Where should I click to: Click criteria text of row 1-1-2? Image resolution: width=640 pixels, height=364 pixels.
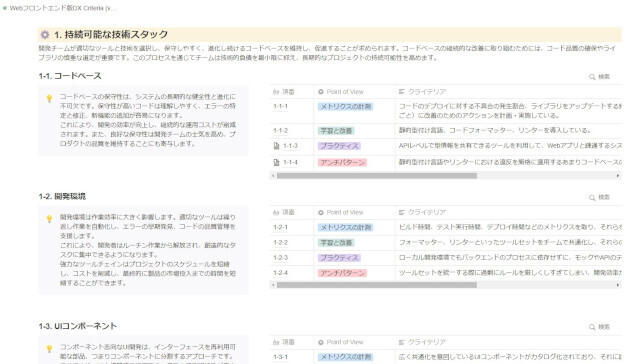coord(495,131)
